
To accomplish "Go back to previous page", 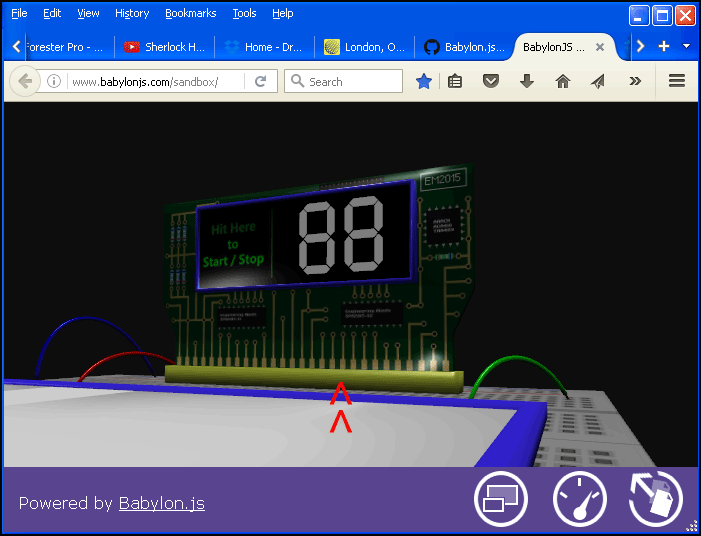I will coord(25,81).
